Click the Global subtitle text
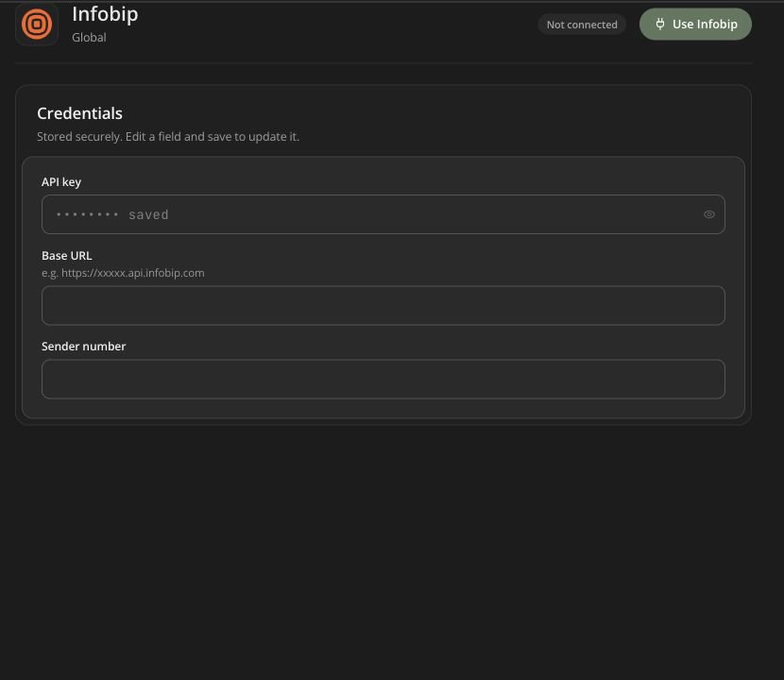The height and width of the screenshot is (680, 784). tap(89, 38)
